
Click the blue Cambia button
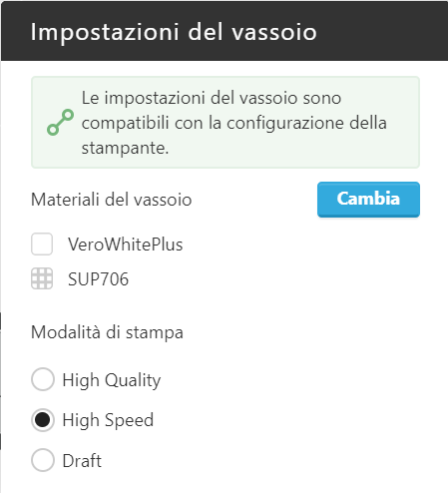click(368, 200)
